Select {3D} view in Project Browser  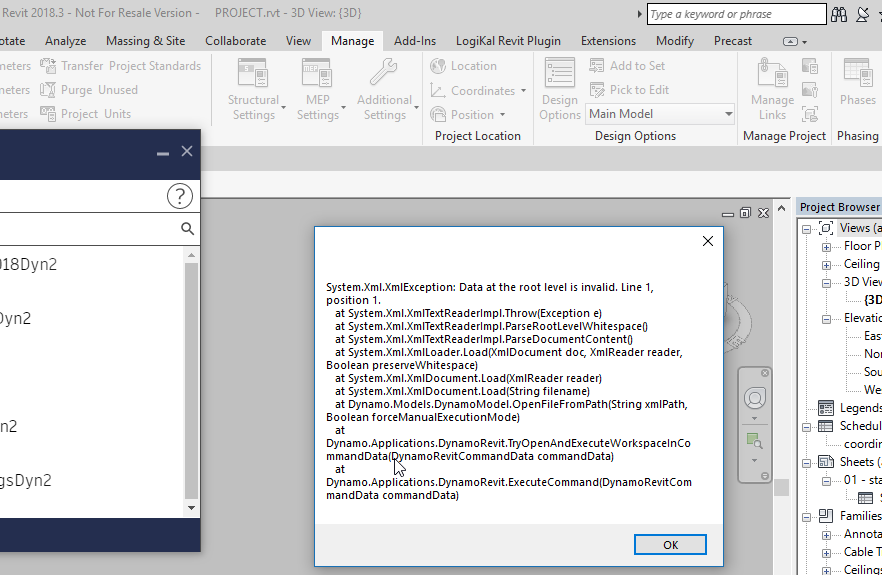872,300
